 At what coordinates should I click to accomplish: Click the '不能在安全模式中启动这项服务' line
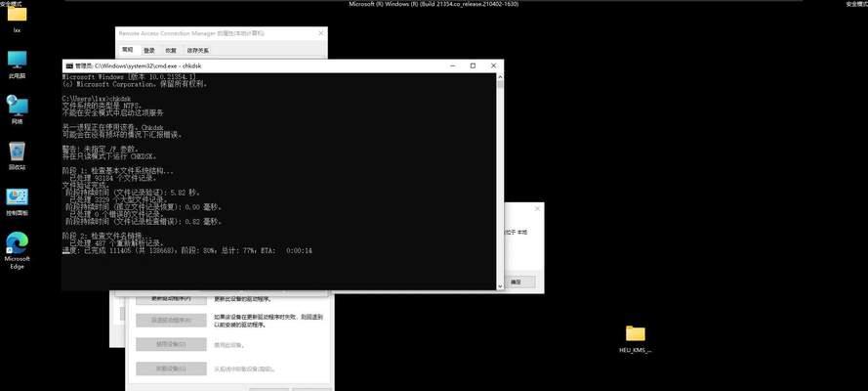coord(113,112)
